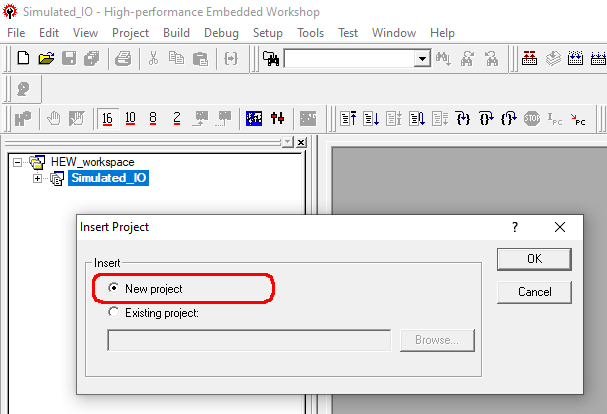Click the Find in Files binoculars icon
Image resolution: width=607 pixels, height=414 pixels.
(x=270, y=59)
